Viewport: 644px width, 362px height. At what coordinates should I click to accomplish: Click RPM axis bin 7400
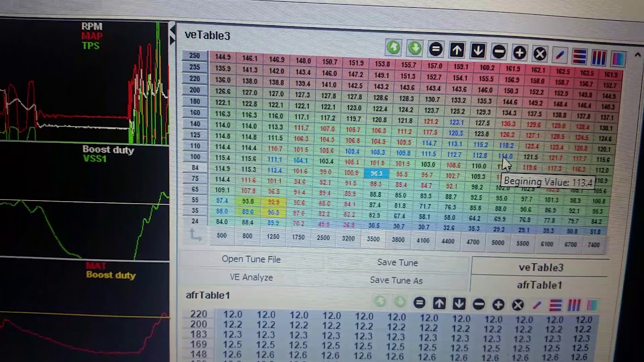coord(594,245)
